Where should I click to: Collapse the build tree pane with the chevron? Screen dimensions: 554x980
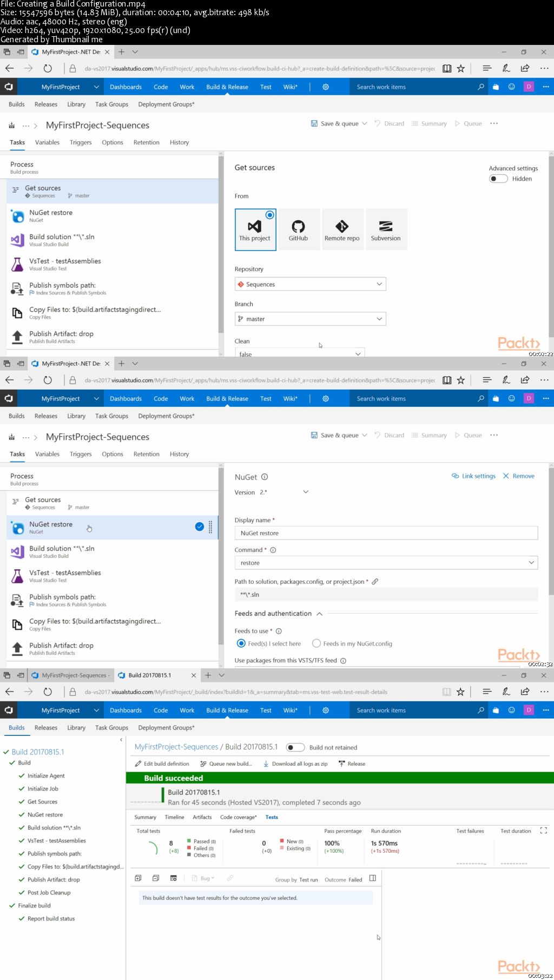pyautogui.click(x=121, y=740)
